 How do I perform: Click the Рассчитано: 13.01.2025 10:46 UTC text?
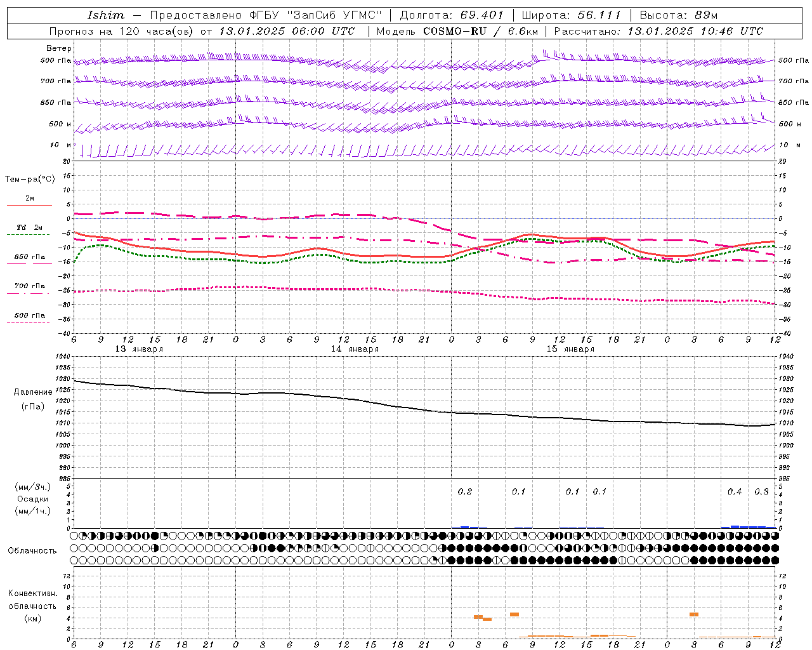[658, 31]
